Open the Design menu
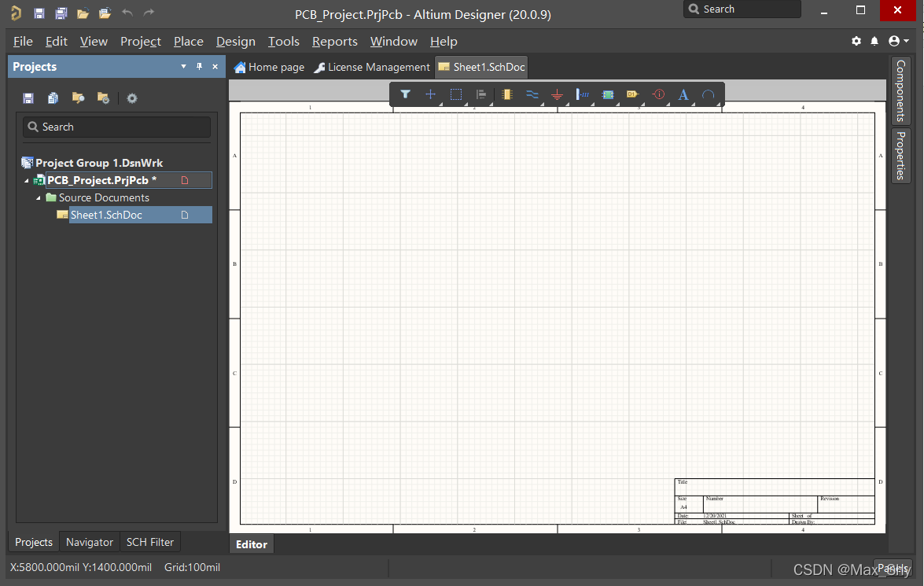 pos(236,41)
